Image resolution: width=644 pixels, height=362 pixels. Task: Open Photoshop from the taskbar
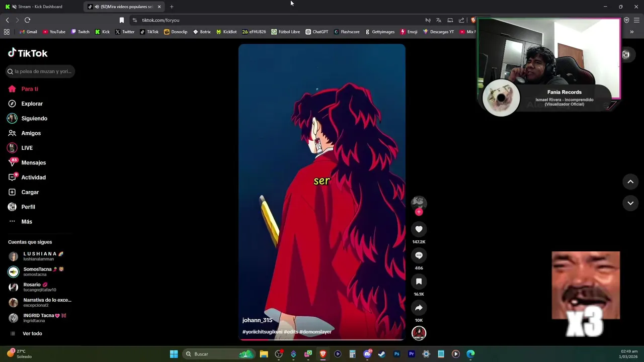point(396,354)
